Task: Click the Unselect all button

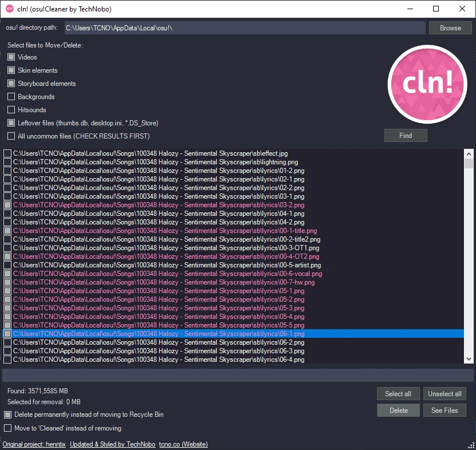Action: [445, 394]
